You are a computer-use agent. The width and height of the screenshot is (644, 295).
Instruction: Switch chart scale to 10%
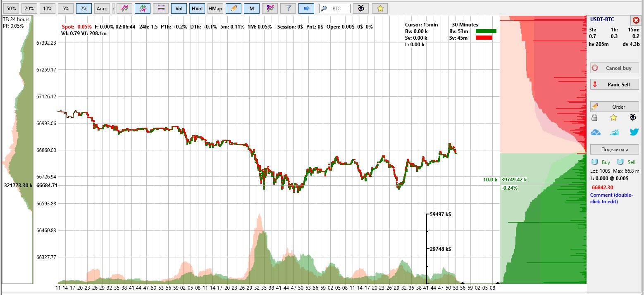tap(48, 8)
